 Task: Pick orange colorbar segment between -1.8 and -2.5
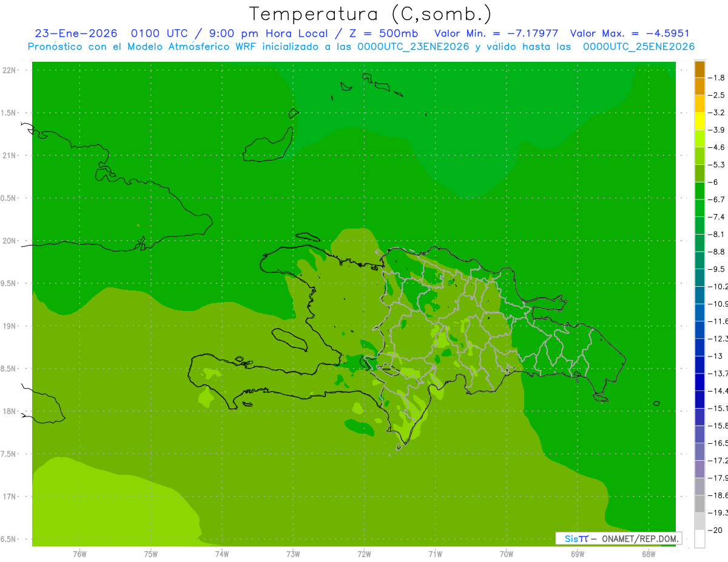point(699,87)
